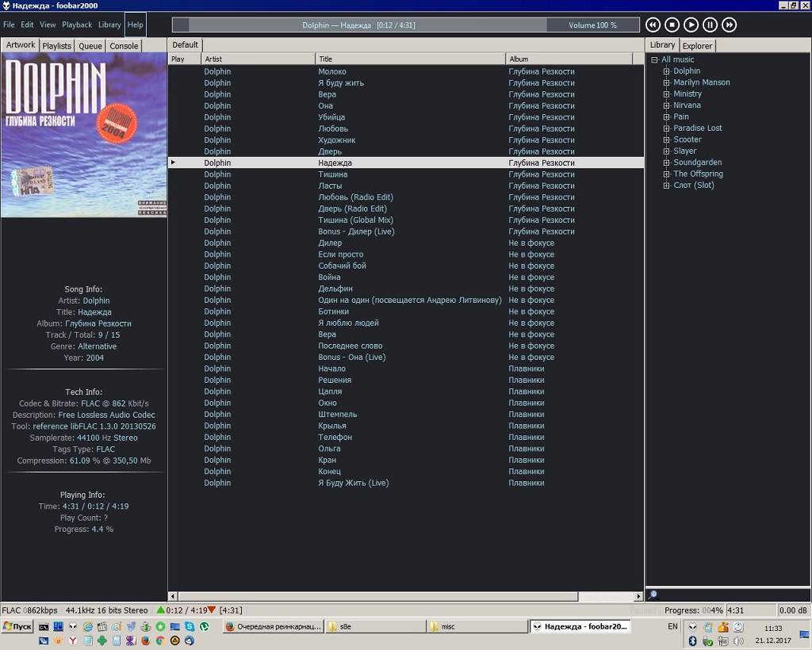Go back to the previous track
This screenshot has height=650, width=812.
pos(653,25)
